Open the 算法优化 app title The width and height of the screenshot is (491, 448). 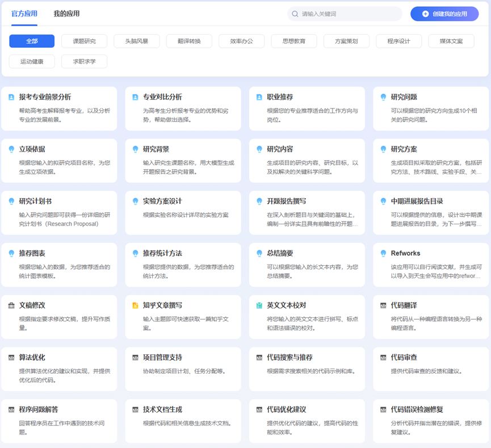[32, 358]
